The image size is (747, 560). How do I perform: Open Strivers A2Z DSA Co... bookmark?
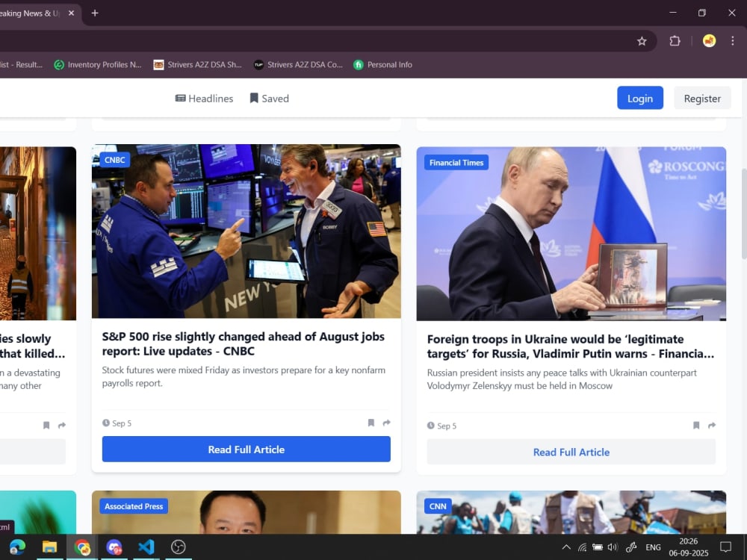(x=298, y=65)
